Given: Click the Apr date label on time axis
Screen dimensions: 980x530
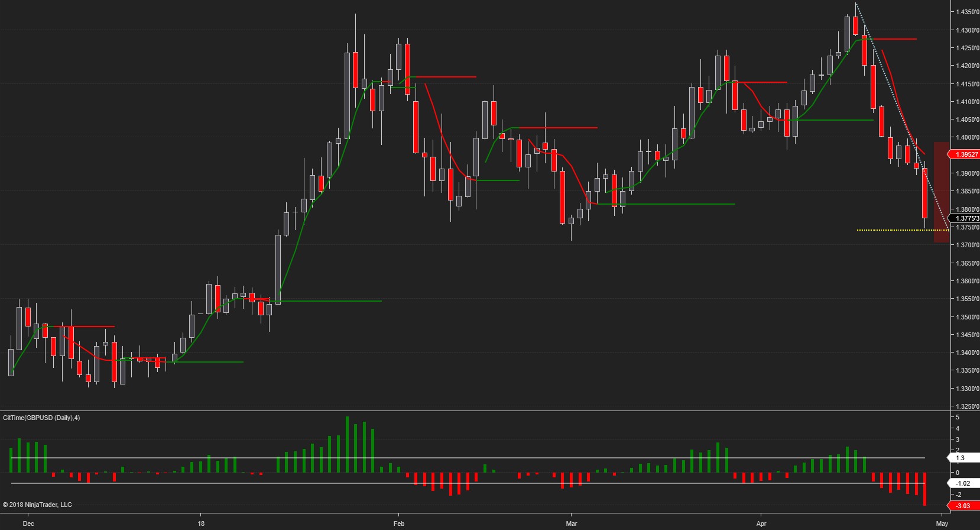Looking at the screenshot, I should pyautogui.click(x=761, y=523).
